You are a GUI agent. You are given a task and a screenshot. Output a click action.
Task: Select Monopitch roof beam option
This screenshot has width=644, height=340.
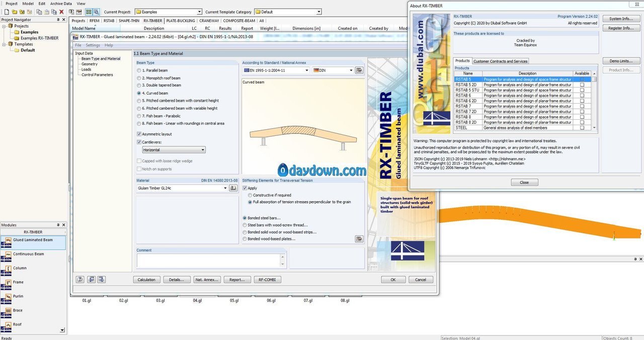point(139,78)
